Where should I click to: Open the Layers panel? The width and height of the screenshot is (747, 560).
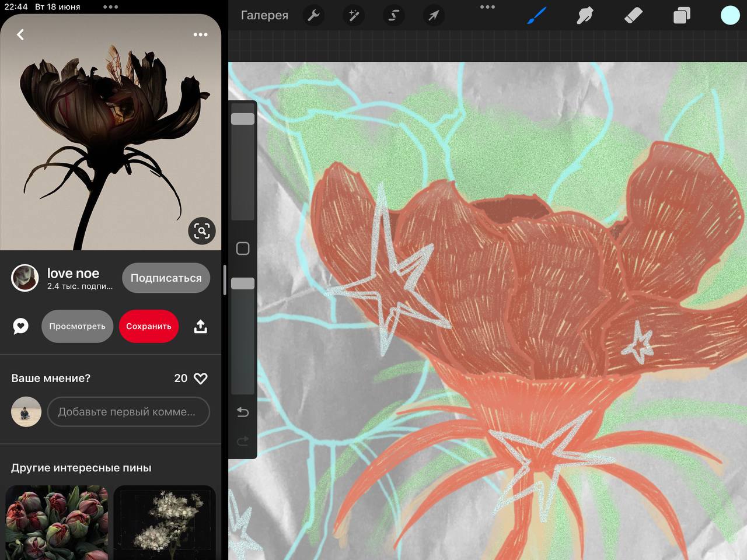coord(682,15)
